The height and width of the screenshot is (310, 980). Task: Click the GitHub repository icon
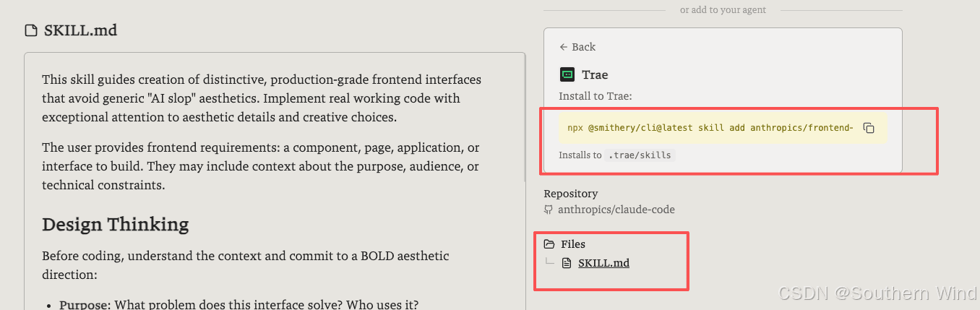pos(549,210)
